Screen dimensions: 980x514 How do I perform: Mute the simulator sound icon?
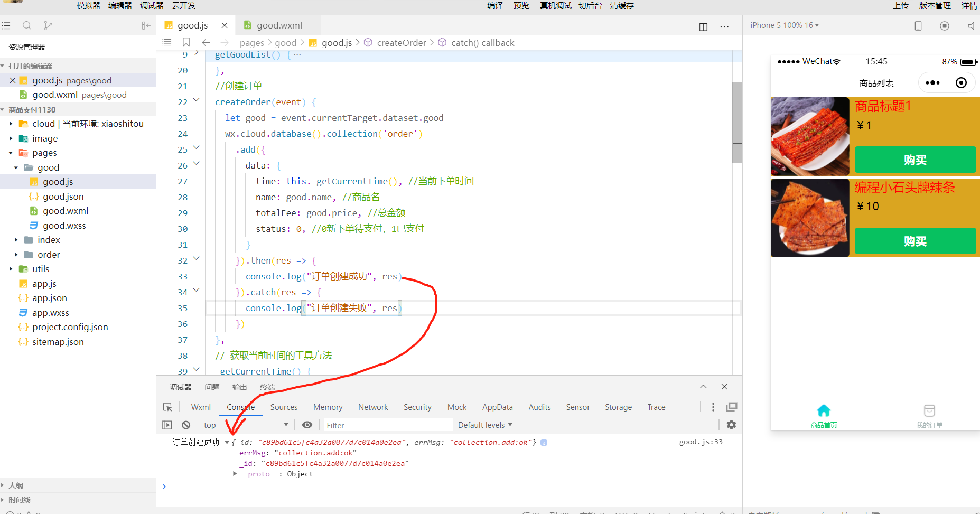971,25
